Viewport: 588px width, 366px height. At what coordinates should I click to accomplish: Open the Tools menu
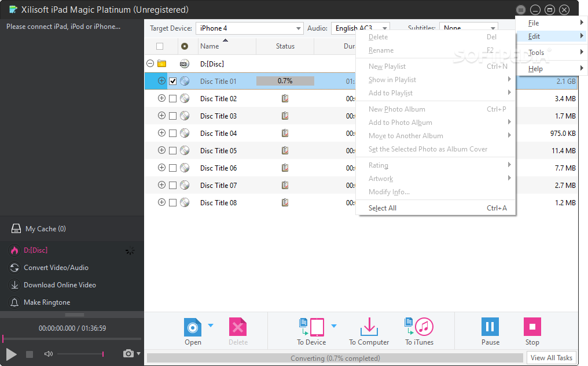pyautogui.click(x=551, y=53)
